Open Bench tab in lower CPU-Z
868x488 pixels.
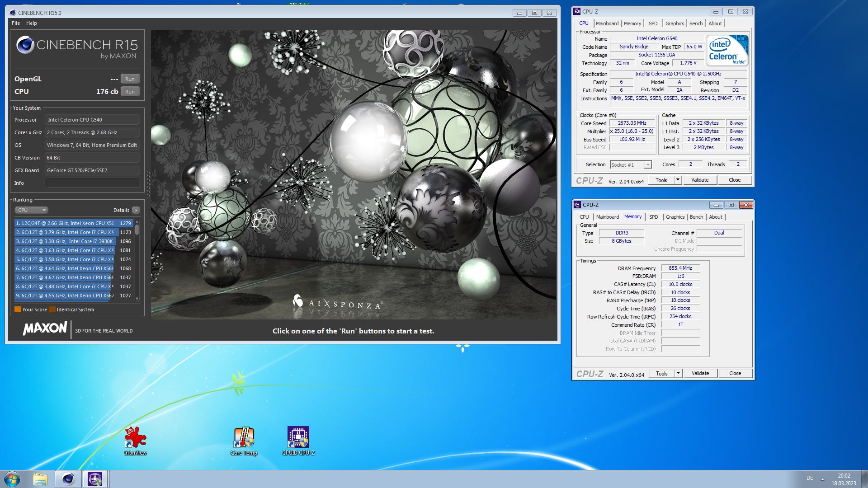click(x=697, y=217)
